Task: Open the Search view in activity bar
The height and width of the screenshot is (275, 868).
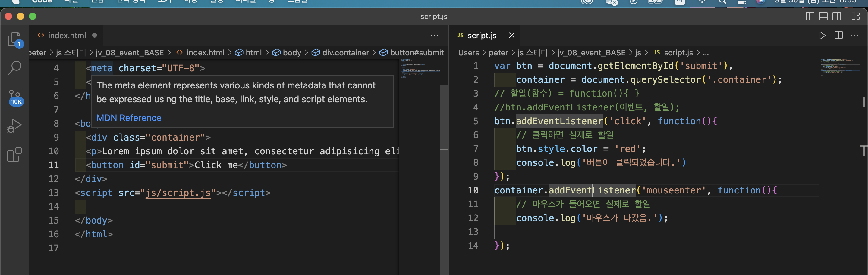Action: tap(14, 68)
